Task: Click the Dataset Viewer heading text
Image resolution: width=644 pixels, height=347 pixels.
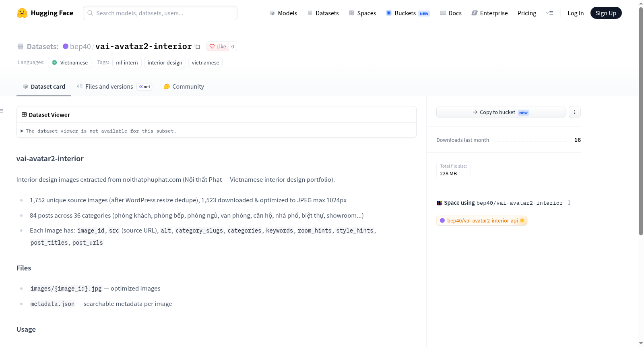Action: pos(50,115)
